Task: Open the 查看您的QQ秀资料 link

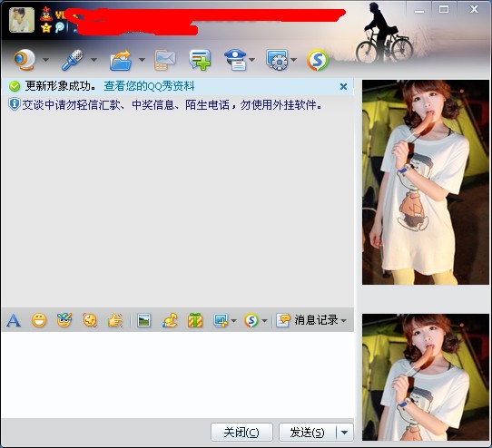Action: 150,86
